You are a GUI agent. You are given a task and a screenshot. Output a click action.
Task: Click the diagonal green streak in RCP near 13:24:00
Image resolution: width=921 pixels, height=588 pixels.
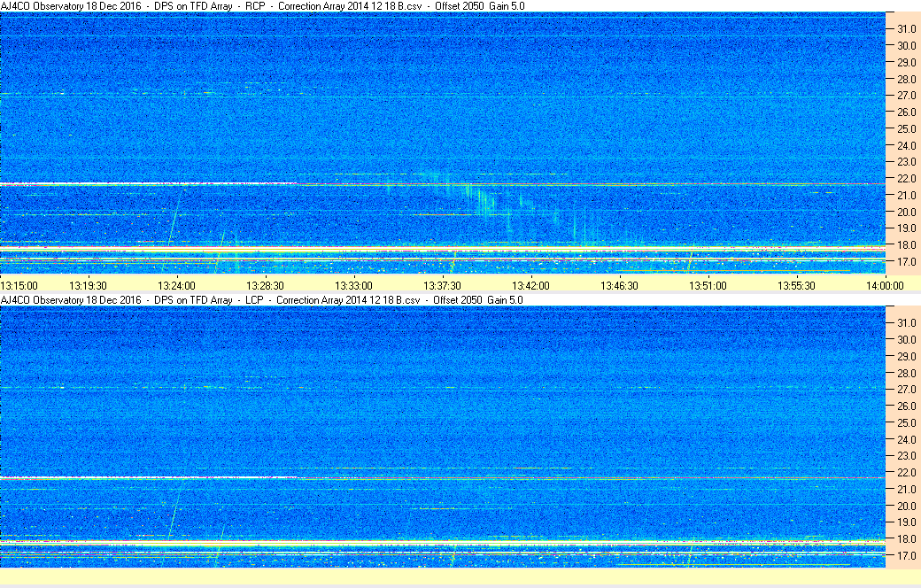coord(174,221)
